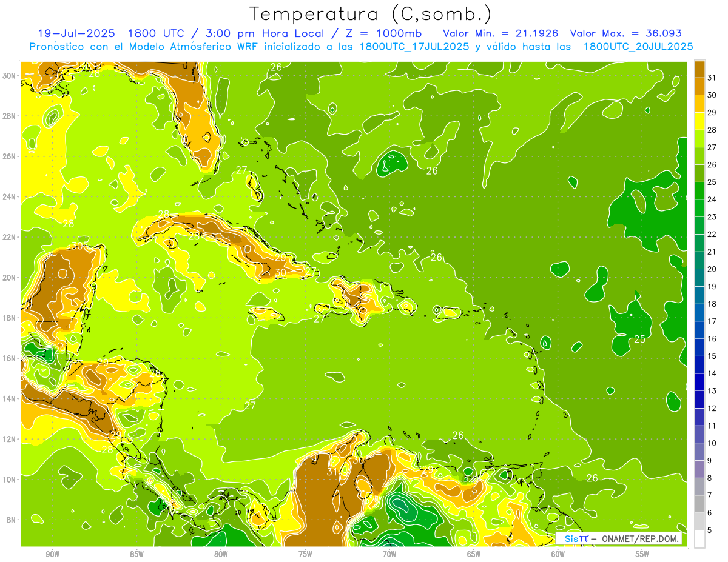Click the '70W' longitude axis label
This screenshot has width=728, height=562.
click(x=389, y=554)
